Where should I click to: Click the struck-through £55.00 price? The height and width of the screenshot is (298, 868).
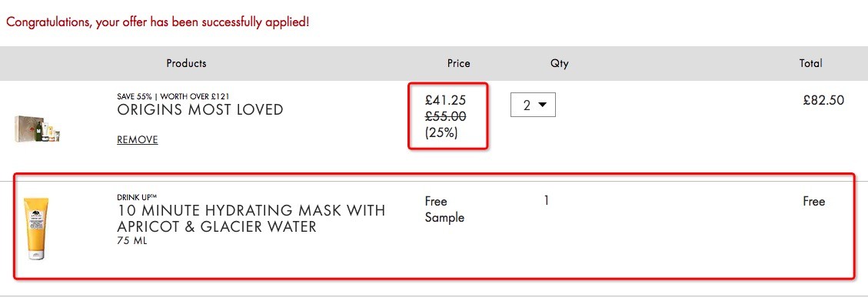pyautogui.click(x=446, y=116)
